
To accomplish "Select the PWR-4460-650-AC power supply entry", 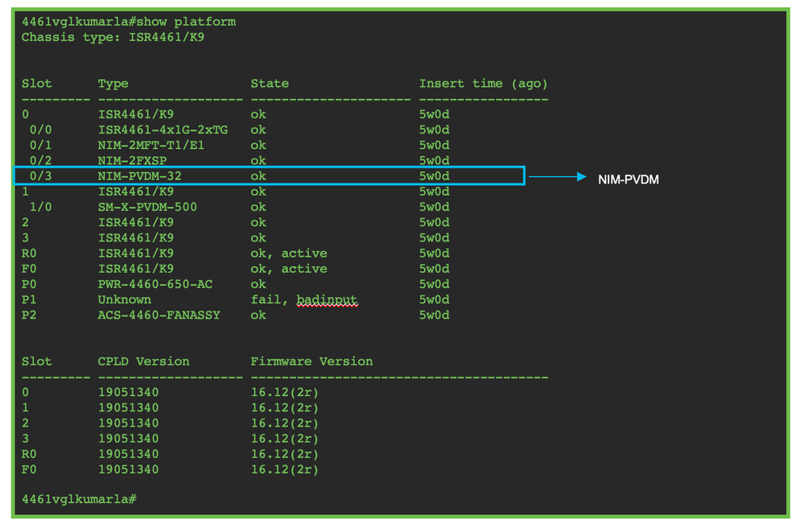I will pyautogui.click(x=155, y=284).
